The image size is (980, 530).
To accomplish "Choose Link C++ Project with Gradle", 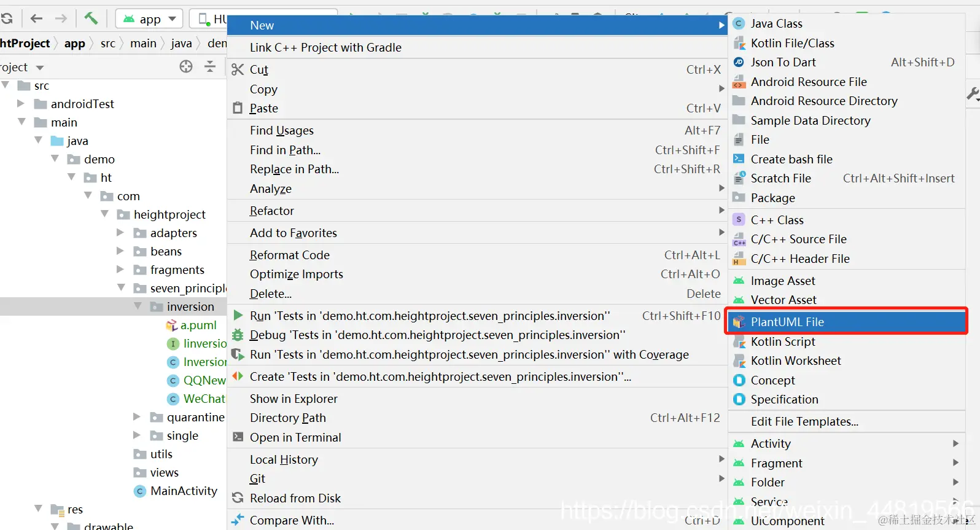I will (477, 47).
